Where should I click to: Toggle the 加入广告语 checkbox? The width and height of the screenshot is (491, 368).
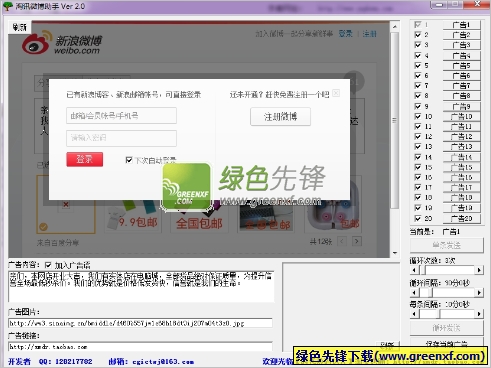click(48, 265)
